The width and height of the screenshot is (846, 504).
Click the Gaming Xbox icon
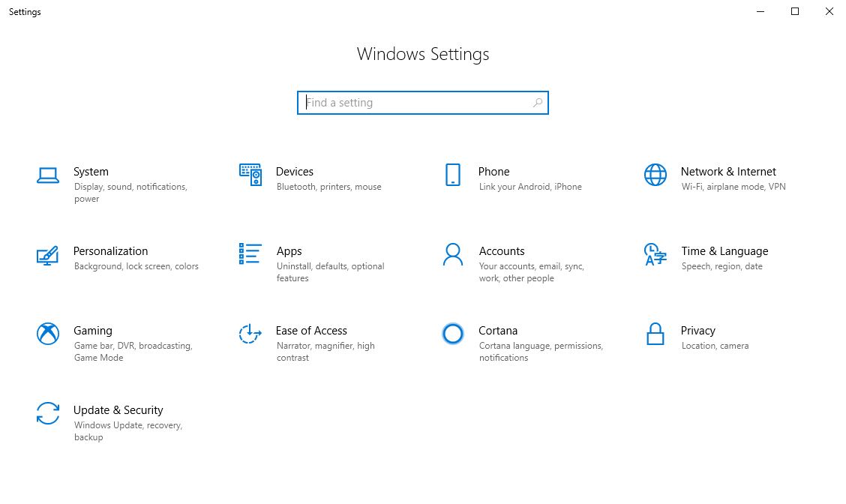point(48,334)
